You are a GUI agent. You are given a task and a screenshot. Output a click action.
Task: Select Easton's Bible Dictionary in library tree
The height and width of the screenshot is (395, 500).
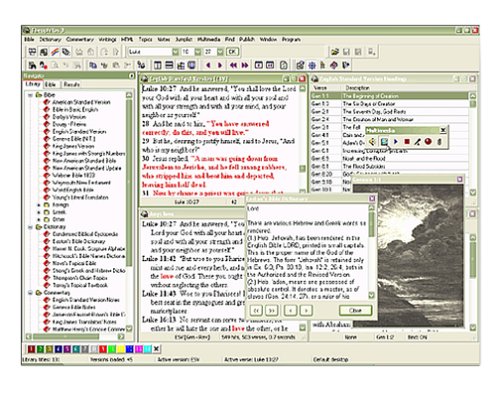pos(79,241)
